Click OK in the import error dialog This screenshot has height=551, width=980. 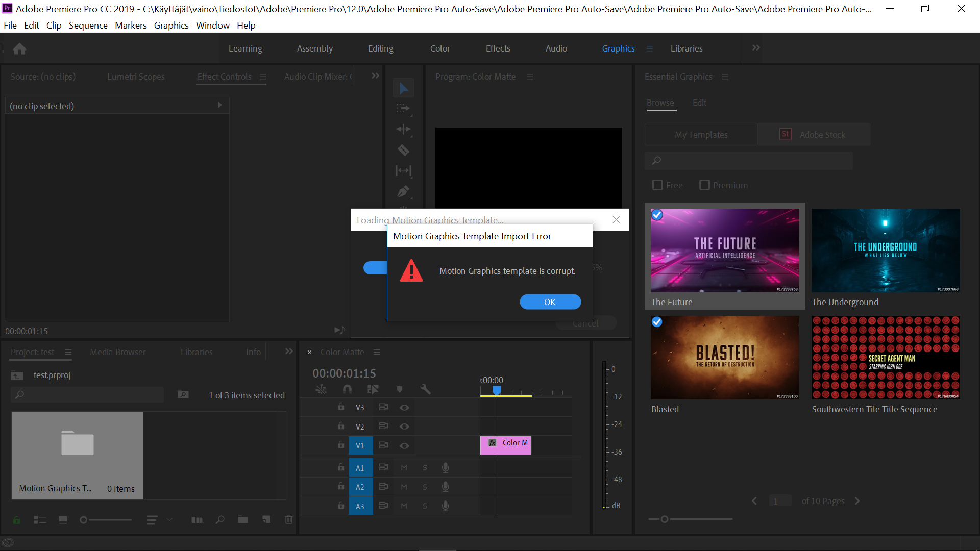click(x=550, y=302)
